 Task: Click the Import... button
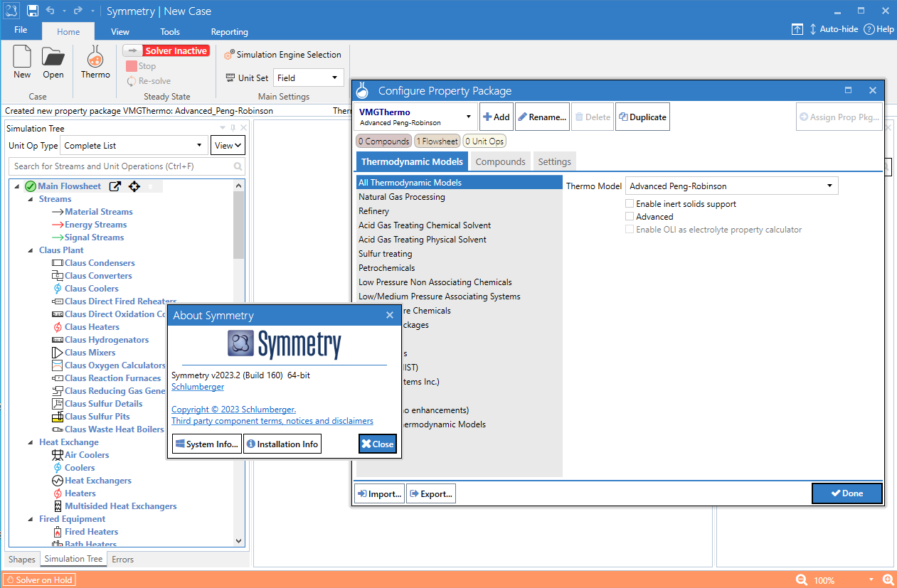pyautogui.click(x=380, y=493)
